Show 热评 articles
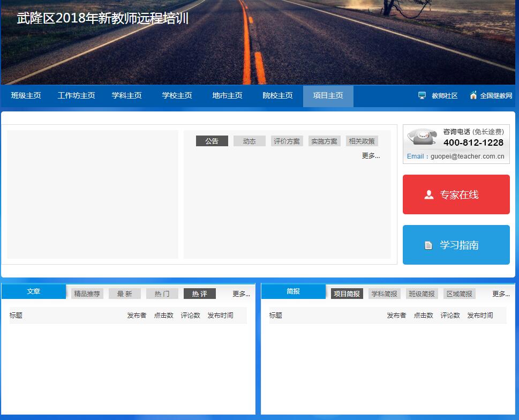519x420 pixels. click(x=200, y=294)
